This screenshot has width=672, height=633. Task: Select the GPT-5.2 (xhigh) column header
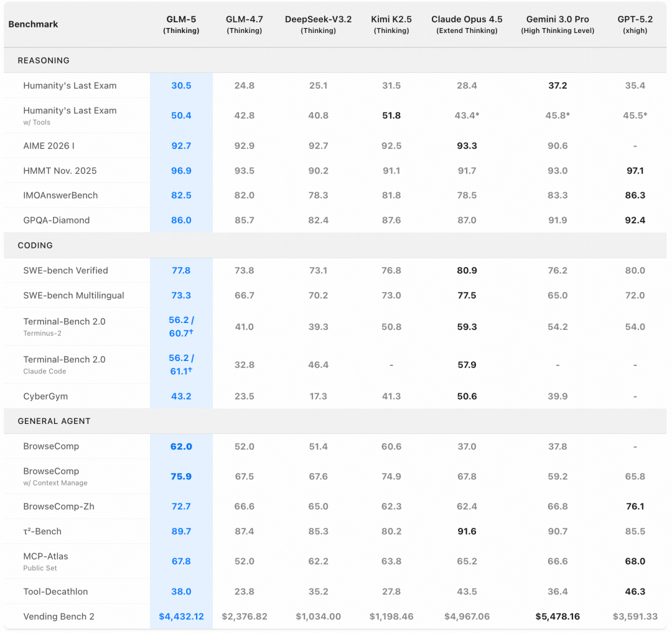635,24
